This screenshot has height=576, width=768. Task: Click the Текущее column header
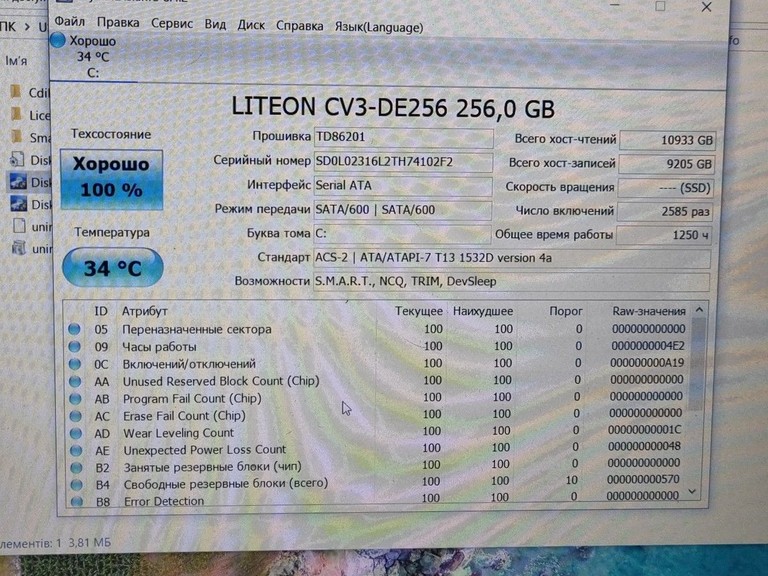coord(419,311)
